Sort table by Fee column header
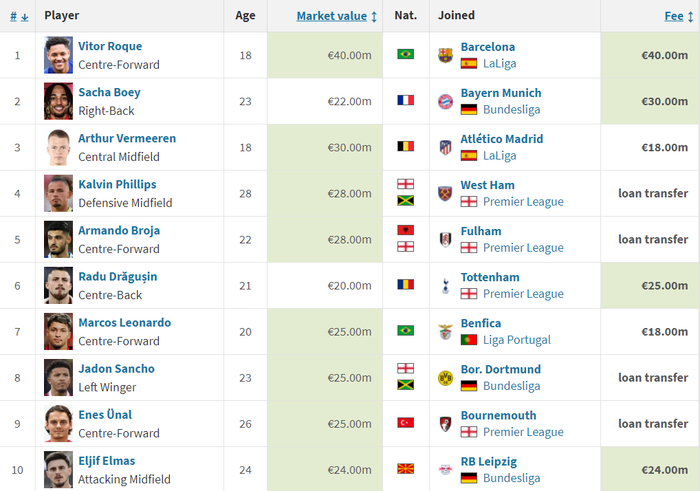This screenshot has width=700, height=491. [x=674, y=16]
